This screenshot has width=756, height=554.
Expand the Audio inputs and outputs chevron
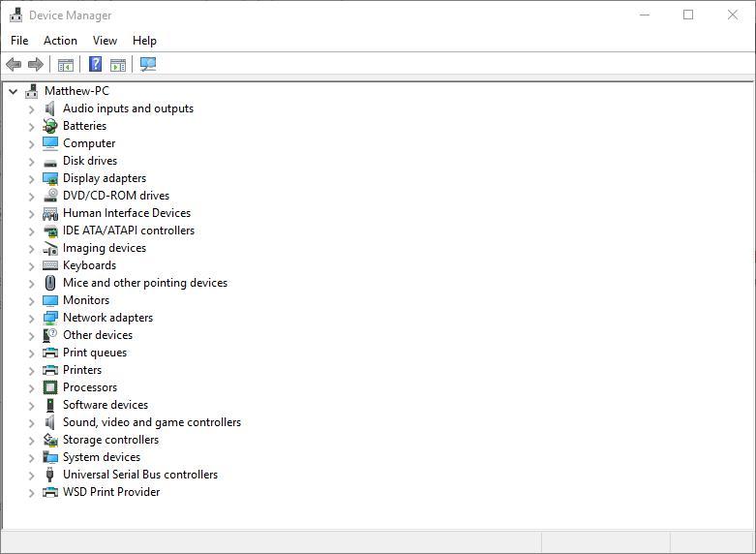(x=31, y=109)
